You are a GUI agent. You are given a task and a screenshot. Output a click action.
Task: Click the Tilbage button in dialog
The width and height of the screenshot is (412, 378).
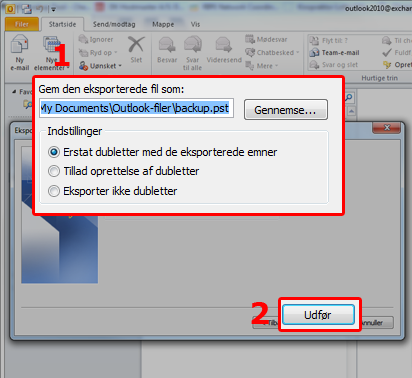[x=266, y=323]
